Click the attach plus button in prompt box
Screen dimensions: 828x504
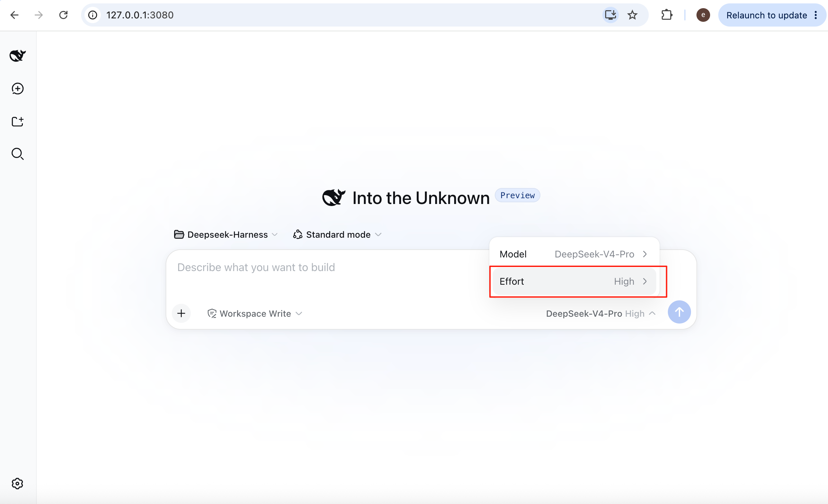(181, 313)
